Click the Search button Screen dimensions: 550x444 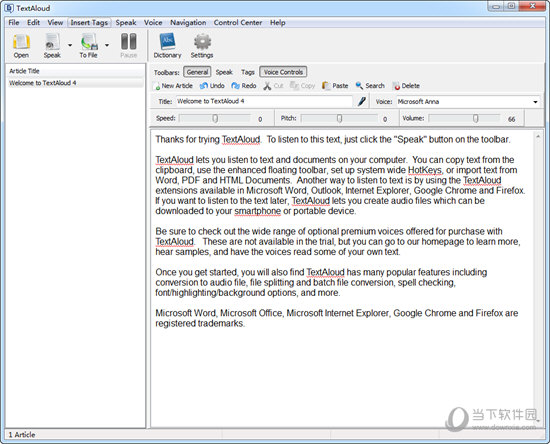point(370,86)
